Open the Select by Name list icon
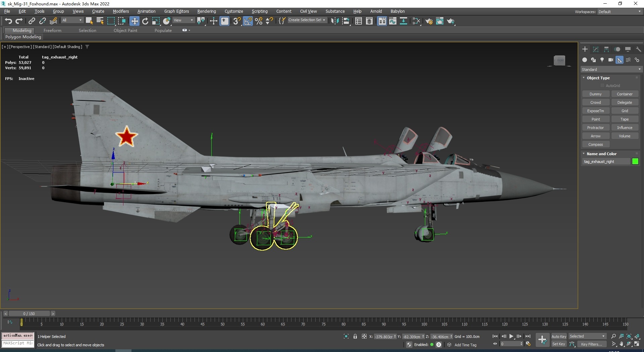Image resolution: width=644 pixels, height=352 pixels. (100, 21)
